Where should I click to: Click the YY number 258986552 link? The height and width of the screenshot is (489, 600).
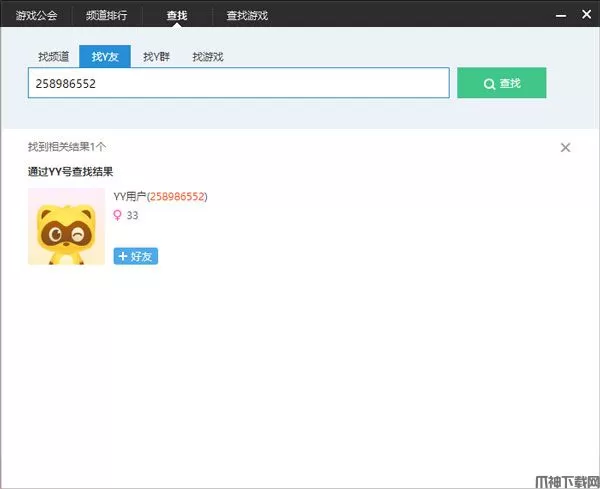[x=177, y=196]
